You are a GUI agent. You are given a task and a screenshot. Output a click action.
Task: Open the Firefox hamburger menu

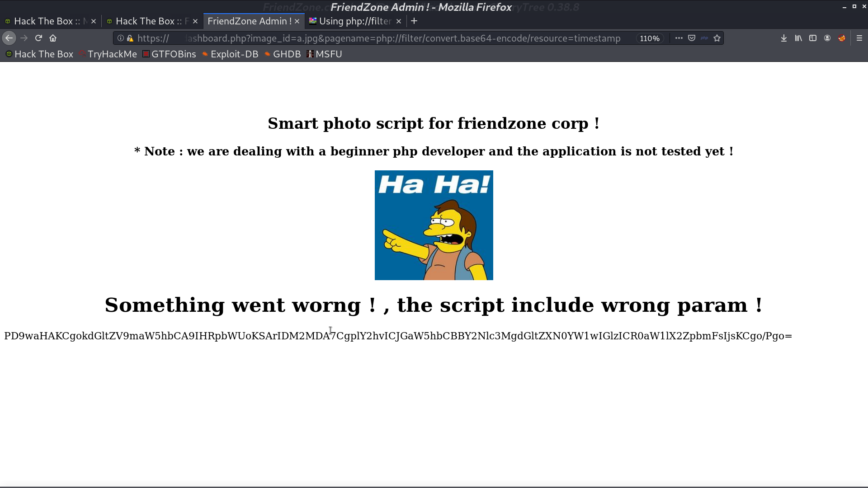click(859, 38)
